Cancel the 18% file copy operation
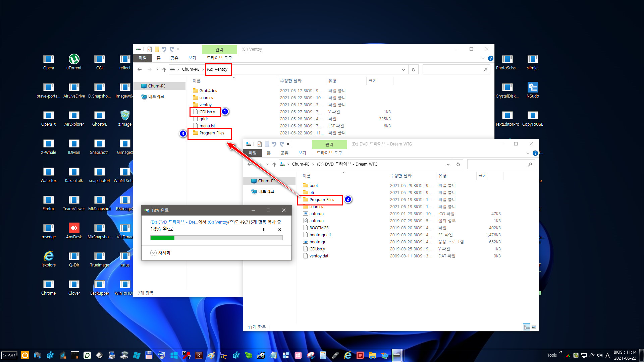This screenshot has height=362, width=644. 279,229
